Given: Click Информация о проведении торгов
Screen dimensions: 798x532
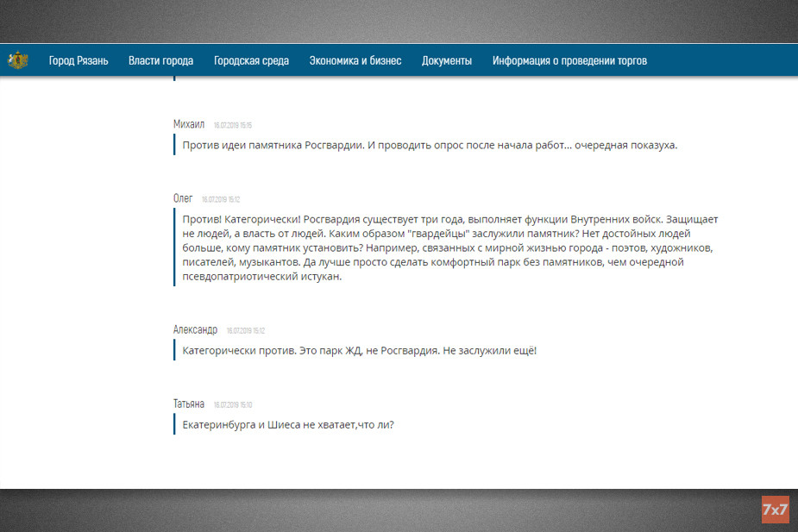Looking at the screenshot, I should (x=569, y=61).
